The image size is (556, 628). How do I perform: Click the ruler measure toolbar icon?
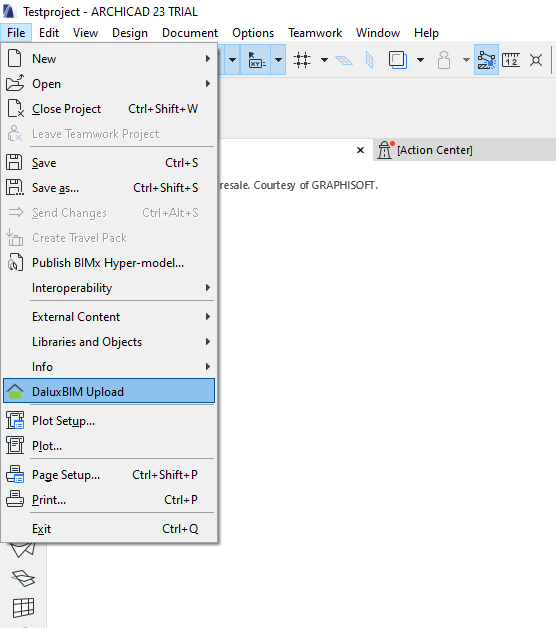[511, 60]
